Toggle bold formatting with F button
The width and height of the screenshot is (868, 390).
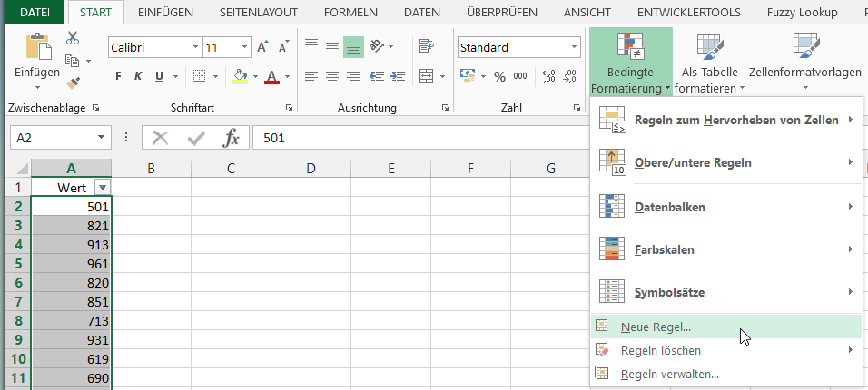[x=118, y=76]
